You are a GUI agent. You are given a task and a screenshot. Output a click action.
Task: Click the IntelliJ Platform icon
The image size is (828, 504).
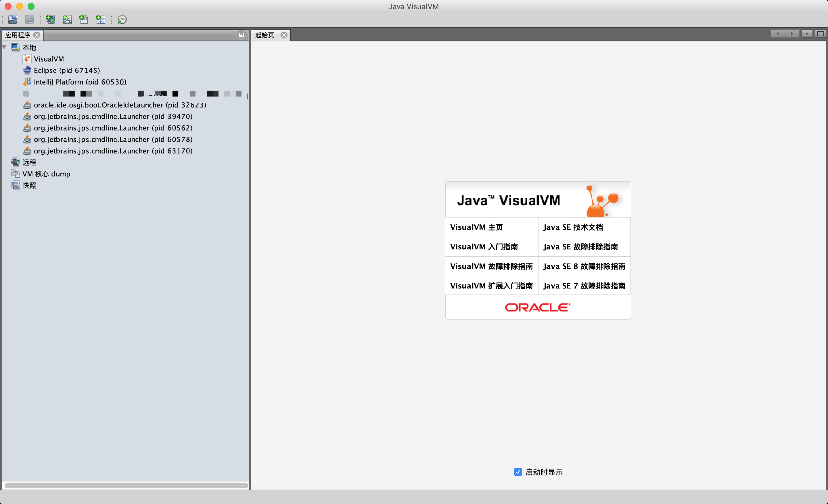(x=27, y=82)
